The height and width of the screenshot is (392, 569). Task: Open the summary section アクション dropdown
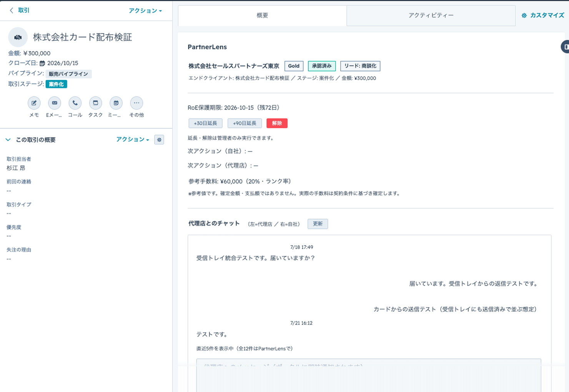pos(133,139)
